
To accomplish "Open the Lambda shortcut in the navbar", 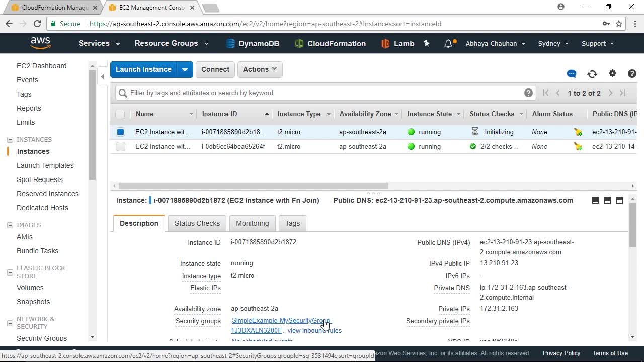I will click(397, 44).
